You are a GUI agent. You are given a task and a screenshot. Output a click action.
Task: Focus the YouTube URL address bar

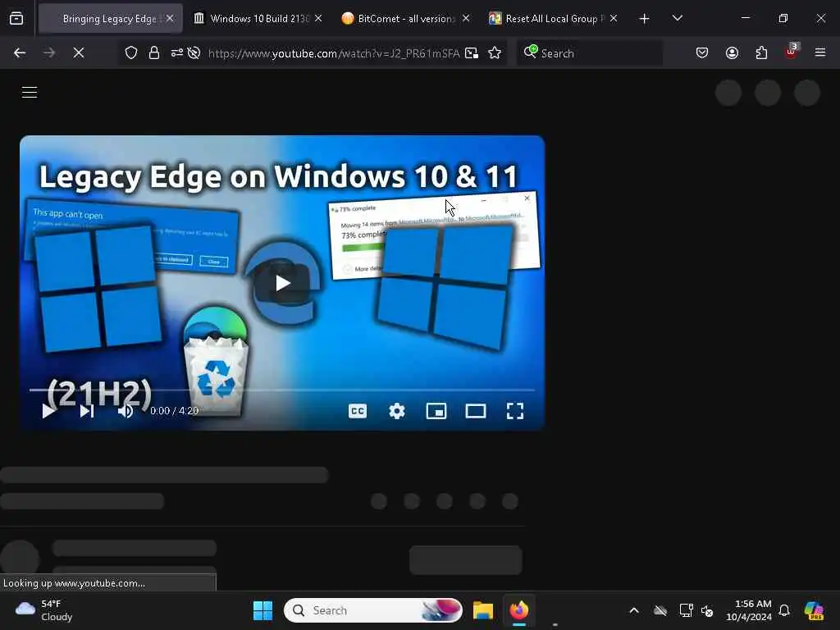[x=334, y=53]
